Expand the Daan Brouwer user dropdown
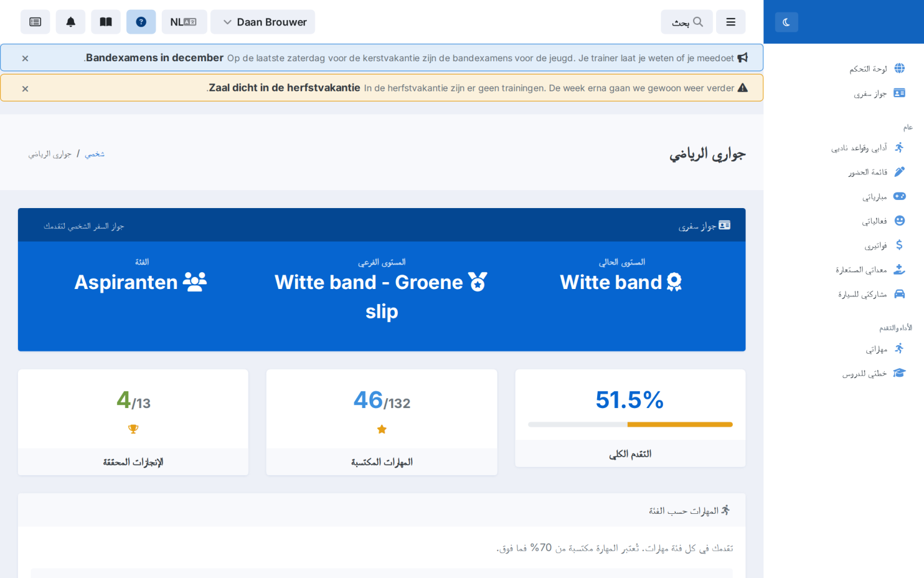The image size is (924, 578). [x=263, y=22]
